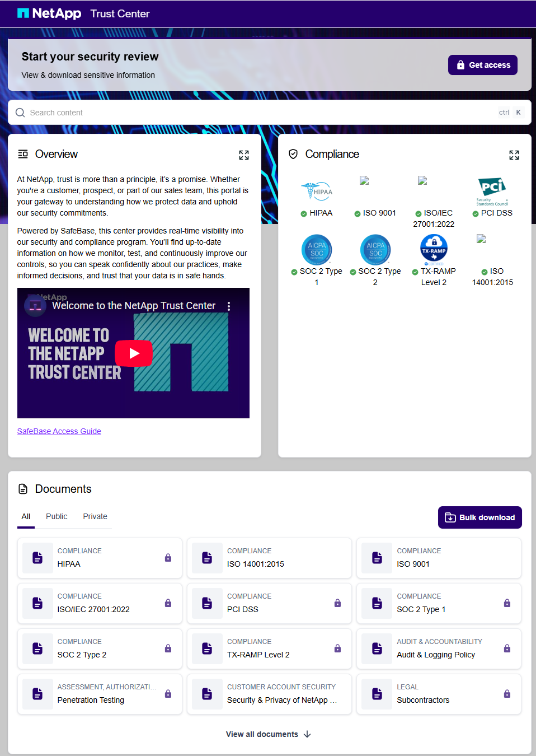The width and height of the screenshot is (536, 756).
Task: Open video options three-dot menu
Action: [x=229, y=306]
